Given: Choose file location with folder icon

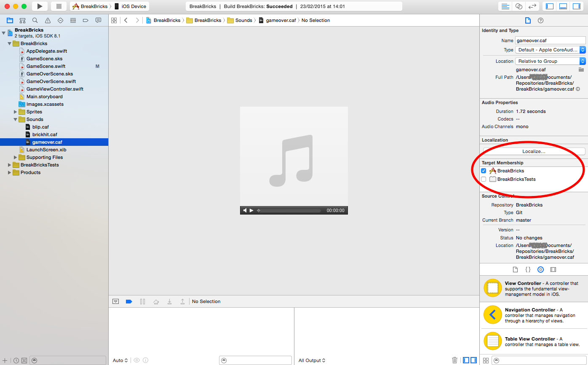Looking at the screenshot, I should click(581, 70).
